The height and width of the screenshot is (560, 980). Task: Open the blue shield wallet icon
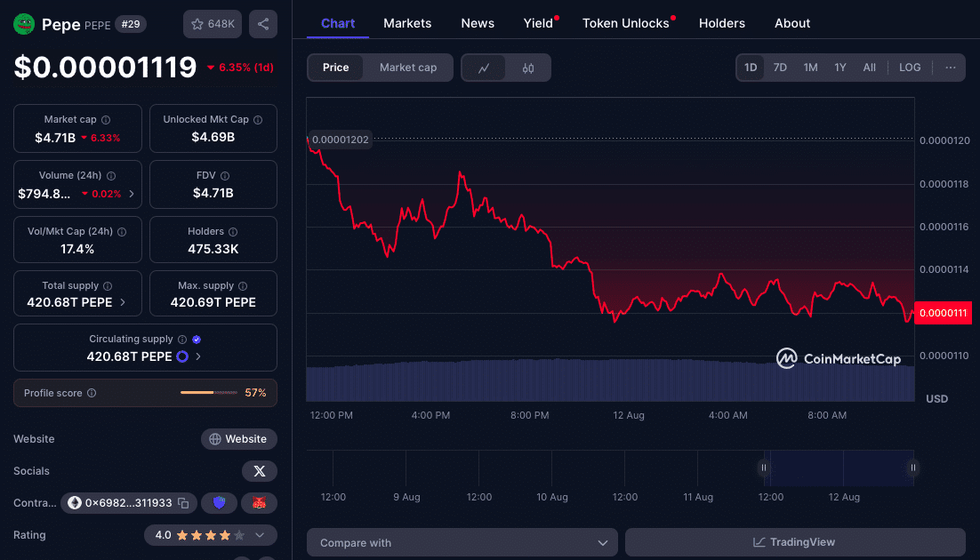(x=220, y=503)
